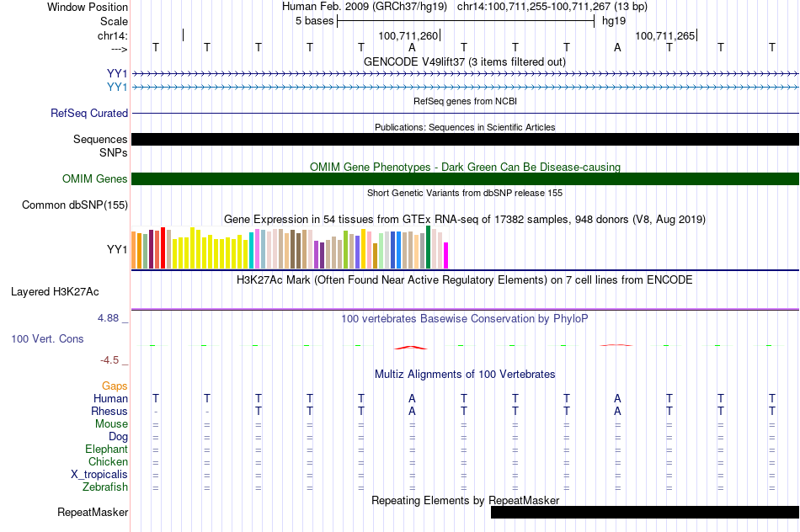Click the Common dbSNP(155) label

[75, 205]
